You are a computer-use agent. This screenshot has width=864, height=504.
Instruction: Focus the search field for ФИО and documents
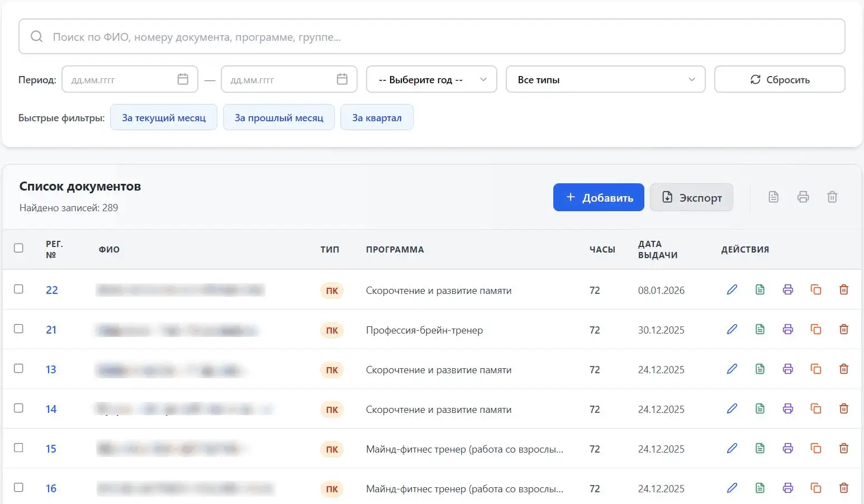tap(432, 37)
